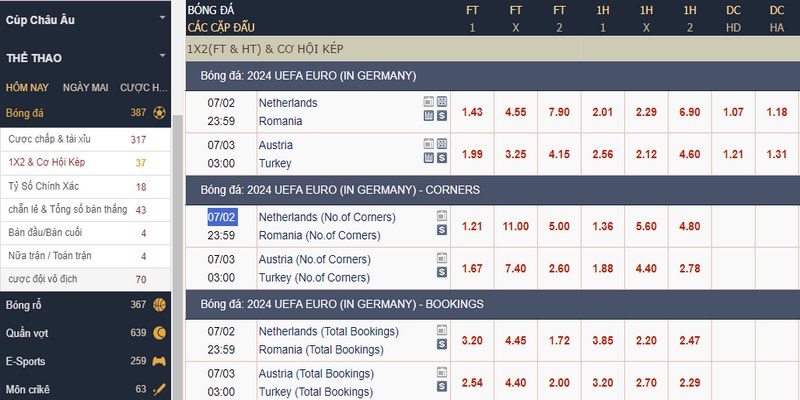800x400 pixels.
Task: Expand the Bóng rổ sport category
Action: (x=86, y=305)
